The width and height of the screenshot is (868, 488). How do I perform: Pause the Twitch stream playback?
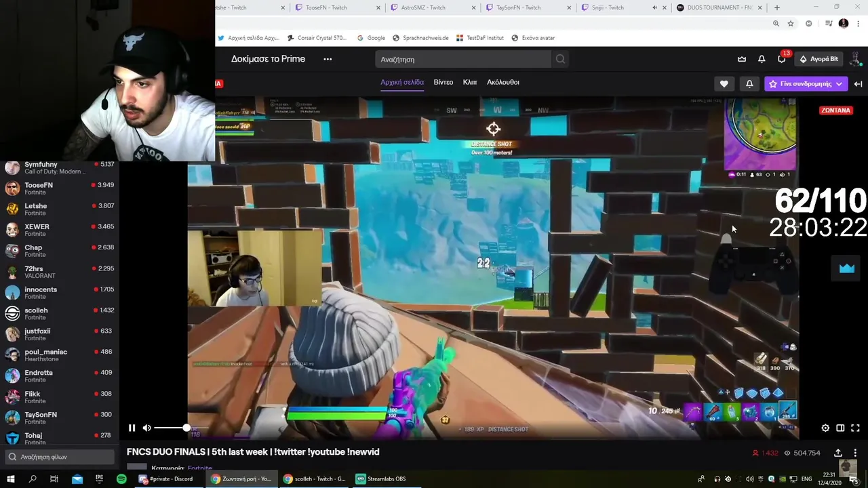click(x=132, y=428)
